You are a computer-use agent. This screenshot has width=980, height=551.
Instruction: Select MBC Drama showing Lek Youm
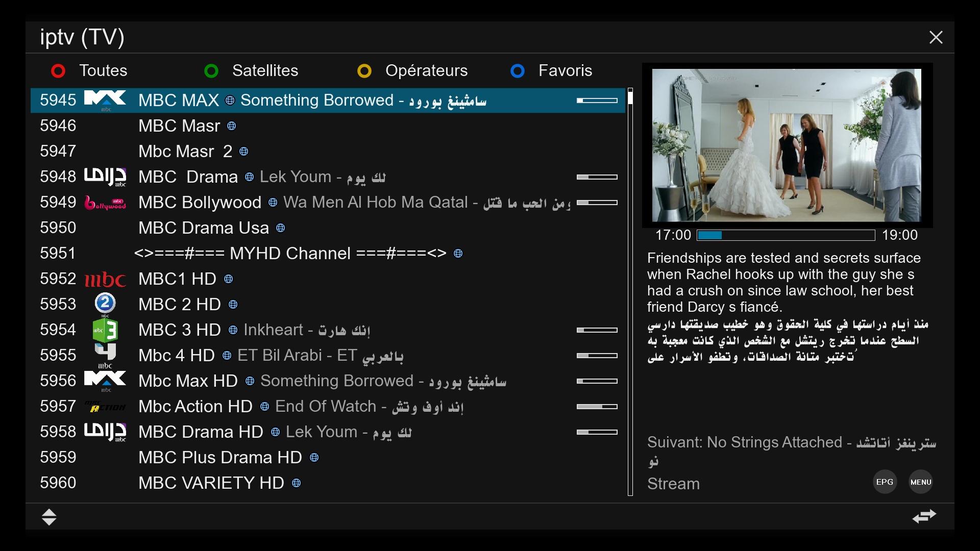pos(328,177)
